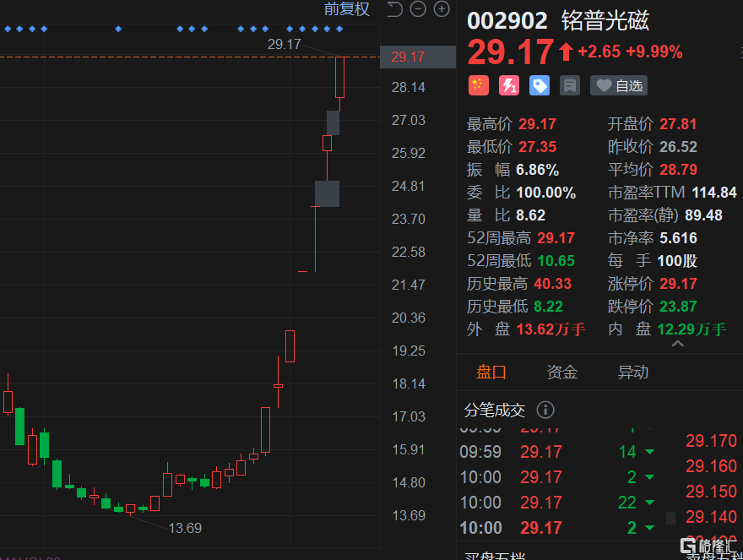Viewport: 743px width, 560px height.
Task: Click trade volume 22 at 10:00
Action: [626, 503]
